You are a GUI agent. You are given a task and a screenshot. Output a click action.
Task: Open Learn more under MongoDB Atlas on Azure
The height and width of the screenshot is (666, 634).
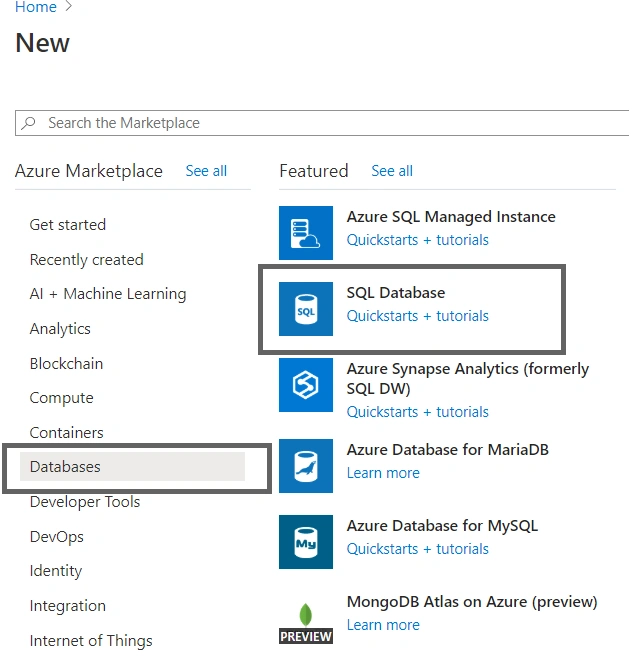point(383,625)
